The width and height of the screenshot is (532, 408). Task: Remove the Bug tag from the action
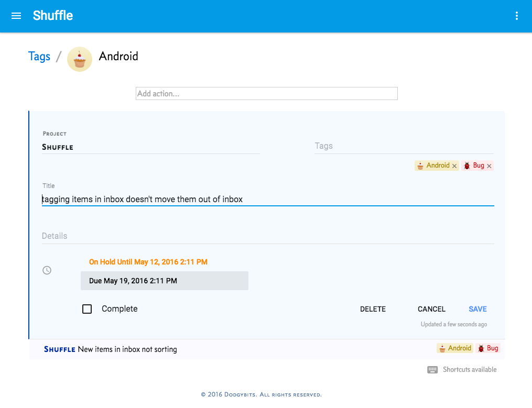pyautogui.click(x=489, y=166)
